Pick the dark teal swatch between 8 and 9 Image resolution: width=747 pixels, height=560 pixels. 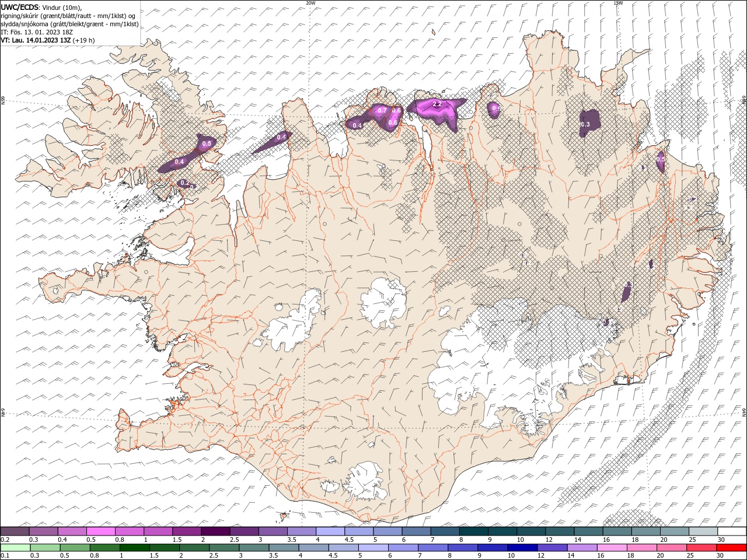(474, 531)
